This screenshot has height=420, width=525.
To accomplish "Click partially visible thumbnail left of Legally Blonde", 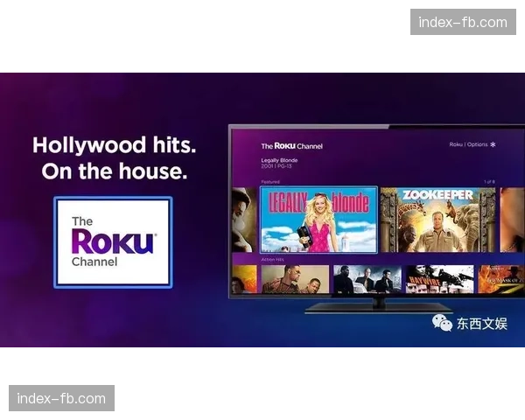I will point(243,220).
